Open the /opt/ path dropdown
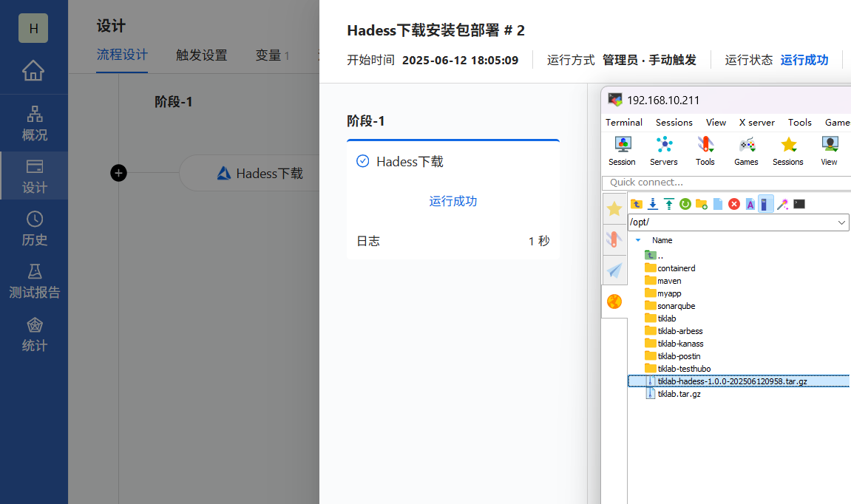This screenshot has height=504, width=851. pyautogui.click(x=841, y=222)
